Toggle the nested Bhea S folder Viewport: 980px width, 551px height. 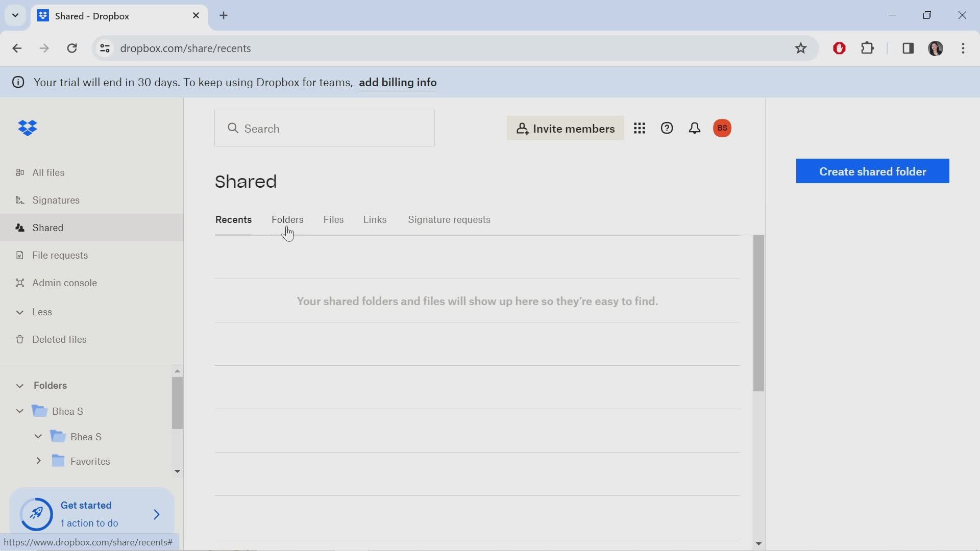point(38,437)
